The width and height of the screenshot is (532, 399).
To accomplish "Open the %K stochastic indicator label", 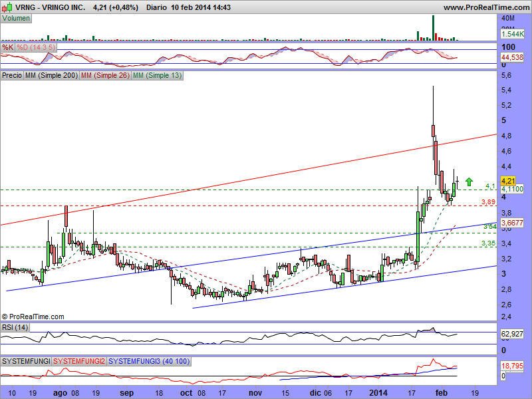I will pos(8,48).
